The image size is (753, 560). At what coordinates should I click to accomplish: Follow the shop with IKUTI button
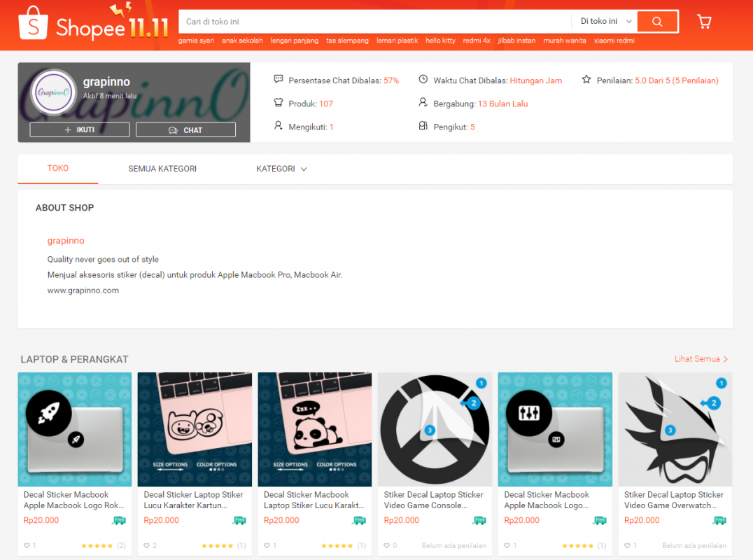coord(80,129)
